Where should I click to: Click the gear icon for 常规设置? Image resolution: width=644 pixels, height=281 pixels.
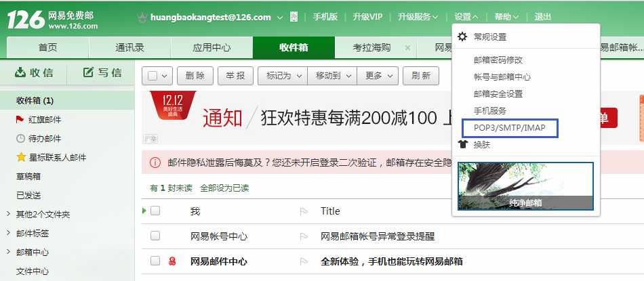point(462,37)
